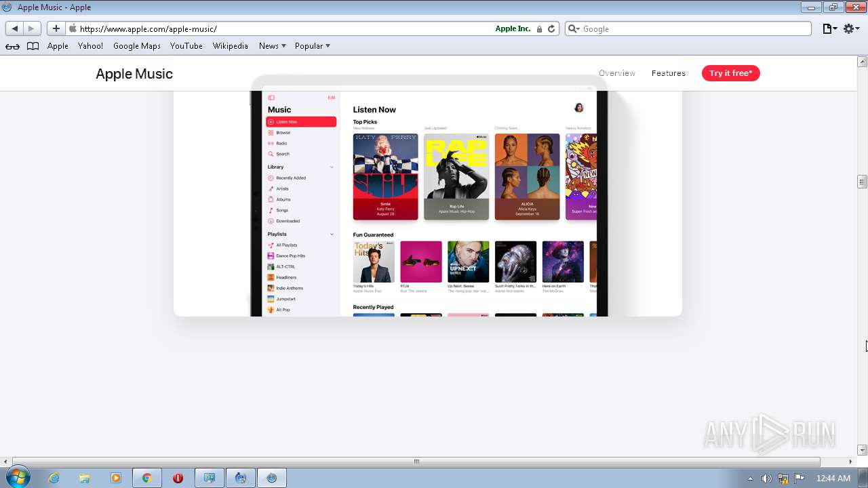Open the Safari settings gear menu
This screenshot has width=868, height=488.
pyautogui.click(x=851, y=28)
